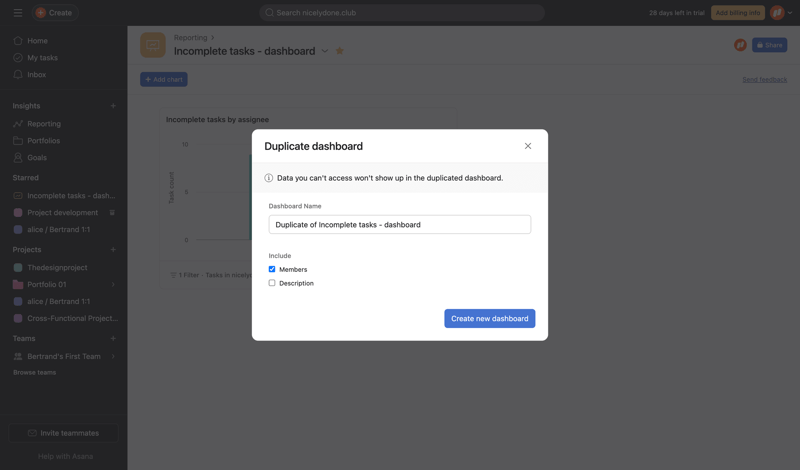This screenshot has height=470, width=800.
Task: Open Portfolio 01 in Projects
Action: [x=46, y=284]
